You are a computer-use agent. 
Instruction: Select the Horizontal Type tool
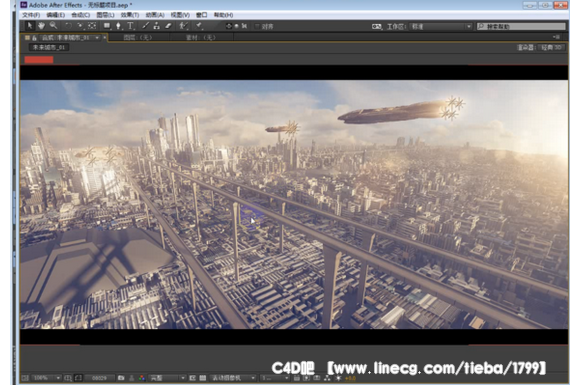tap(130, 26)
